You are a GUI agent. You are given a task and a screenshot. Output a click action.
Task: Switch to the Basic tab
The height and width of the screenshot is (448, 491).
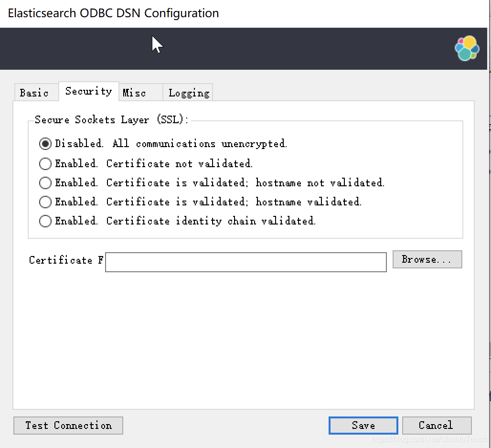pyautogui.click(x=34, y=93)
